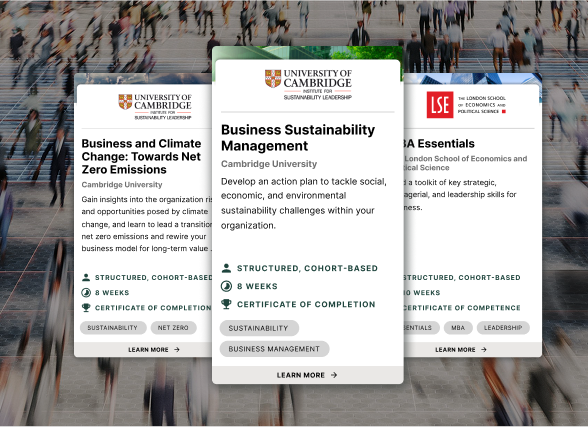Click the skyscraper header image on MBA Essentials card
This screenshot has width=588, height=427.
click(x=472, y=78)
